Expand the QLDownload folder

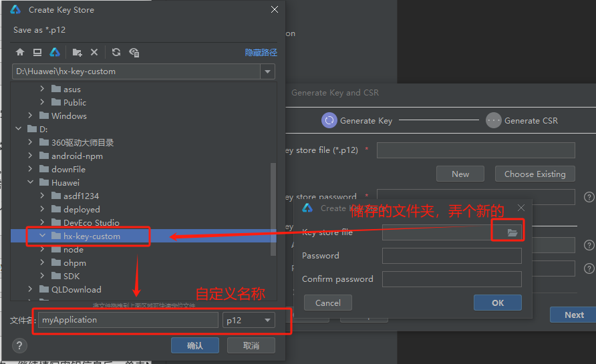(x=31, y=289)
